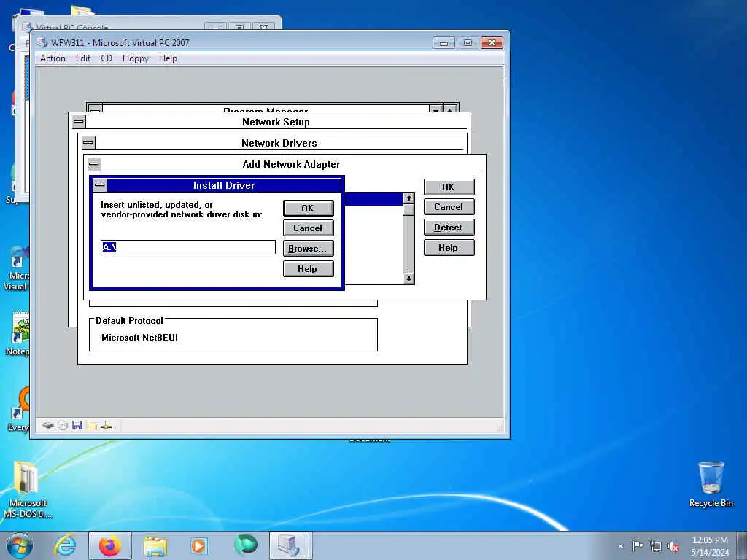Open Add Network Adapter control-menu box
This screenshot has height=560, width=747.
coord(94,164)
